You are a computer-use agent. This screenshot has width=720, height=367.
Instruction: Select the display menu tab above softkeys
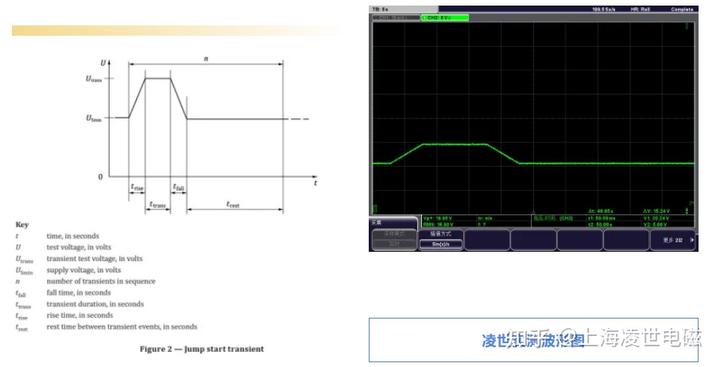point(394,222)
